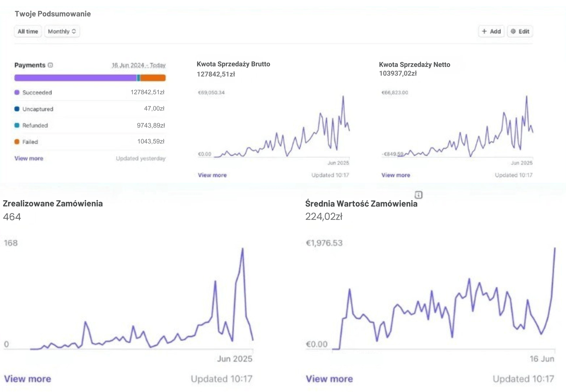
Task: Click the €69,050.34 axis label
Action: 211,92
